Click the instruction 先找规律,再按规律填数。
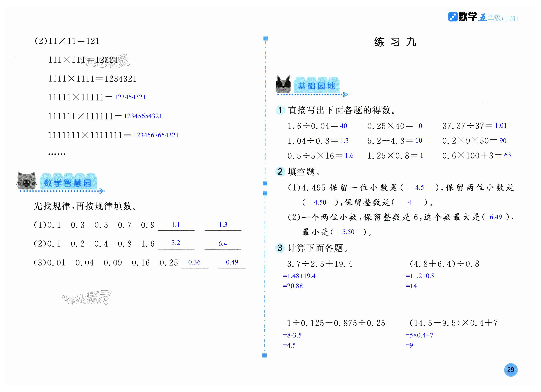The image size is (541, 392). coord(85,206)
